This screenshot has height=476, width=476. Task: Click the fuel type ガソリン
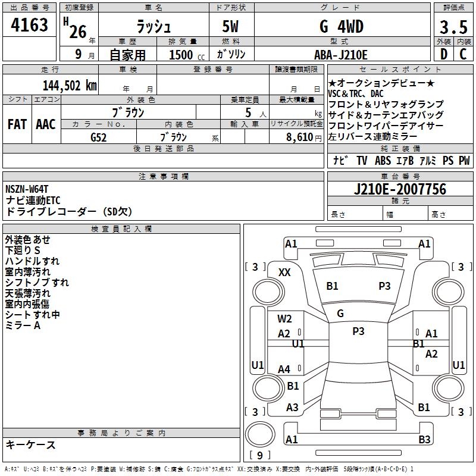(x=231, y=54)
